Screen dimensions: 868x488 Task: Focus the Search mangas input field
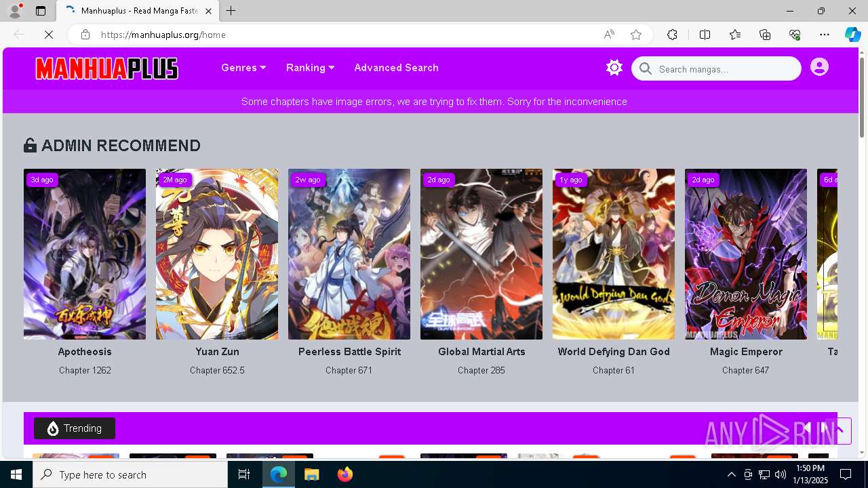(x=717, y=68)
